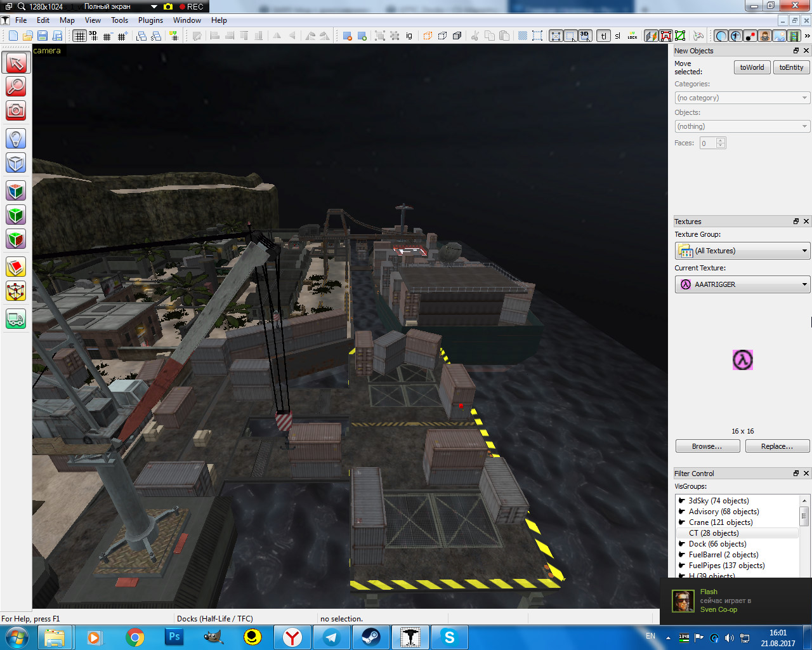
Task: Toggle visibility of Advisory visgroup
Action: (682, 511)
